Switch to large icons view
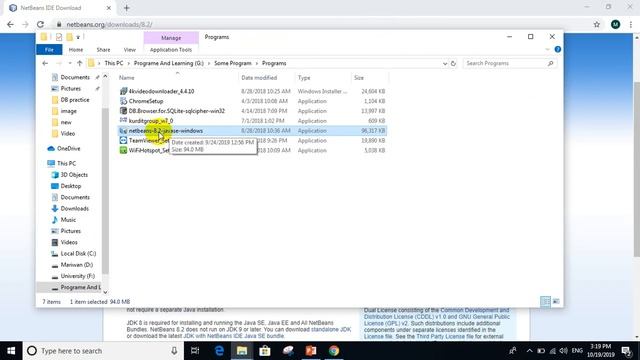 pos(556,302)
